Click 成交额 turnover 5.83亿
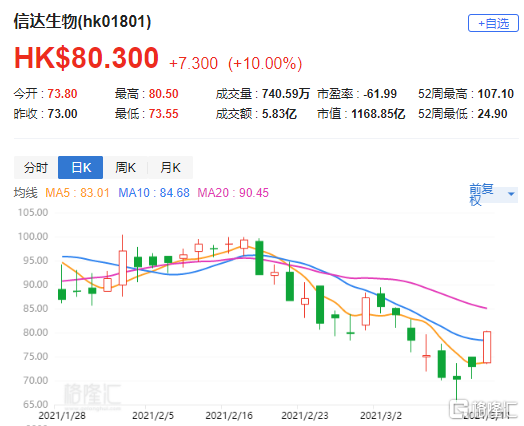 [279, 114]
